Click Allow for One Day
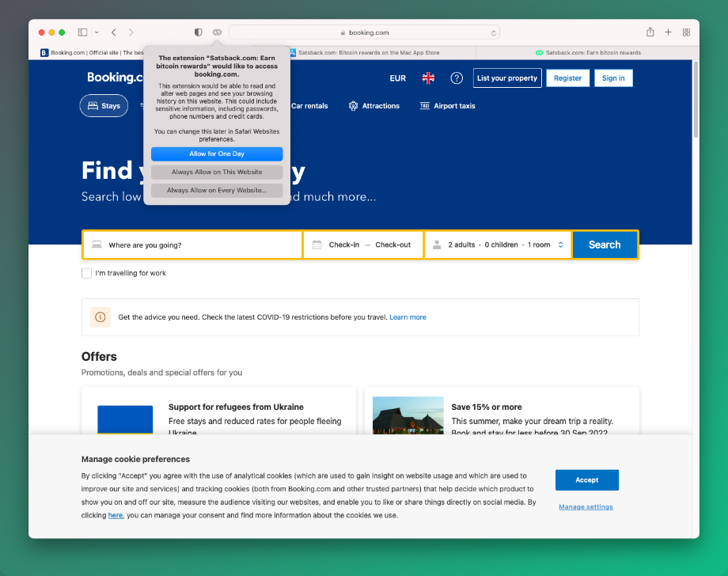Image resolution: width=728 pixels, height=576 pixels. (217, 153)
